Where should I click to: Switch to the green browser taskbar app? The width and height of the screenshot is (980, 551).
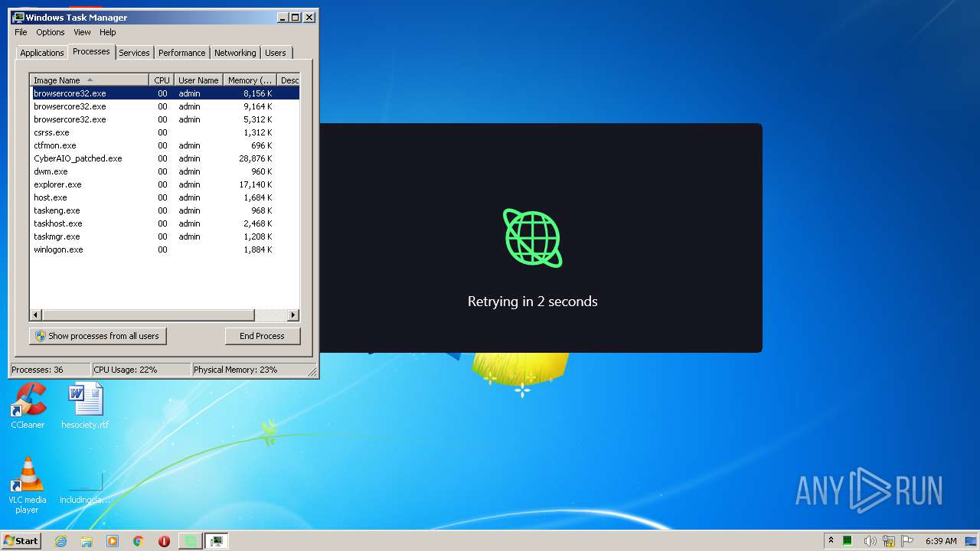click(191, 541)
